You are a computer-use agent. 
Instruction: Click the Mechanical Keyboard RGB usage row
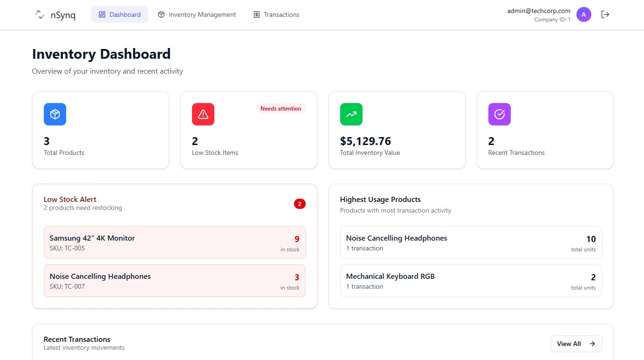coord(471,280)
